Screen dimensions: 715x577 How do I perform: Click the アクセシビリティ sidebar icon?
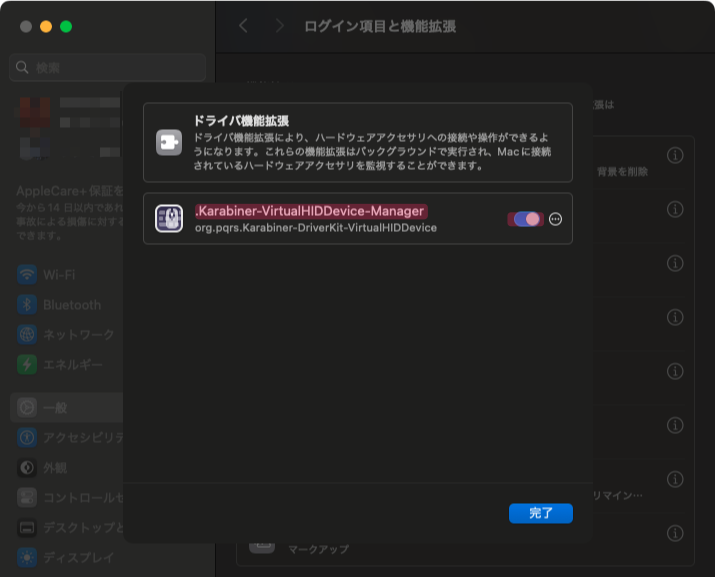[x=27, y=437]
